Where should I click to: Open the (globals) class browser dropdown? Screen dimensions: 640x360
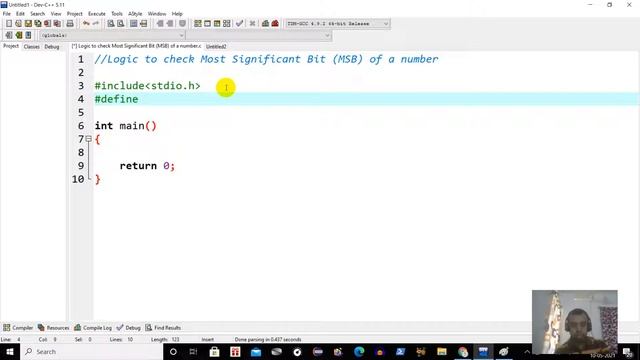(x=112, y=36)
